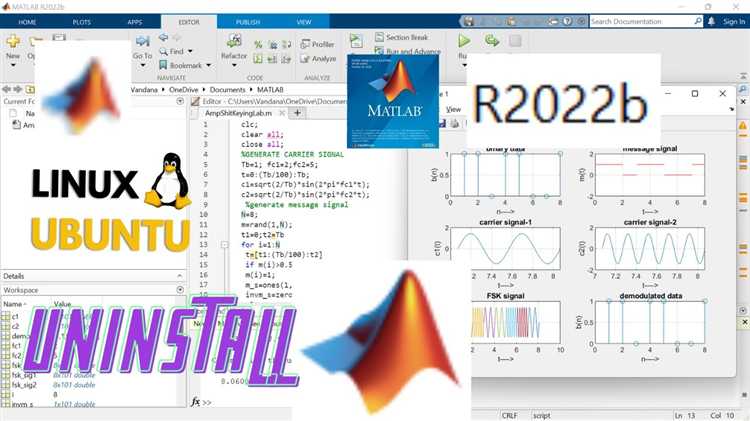Click the carrier signal-2 plot in Figure
This screenshot has height=421, width=750.
click(x=650, y=248)
